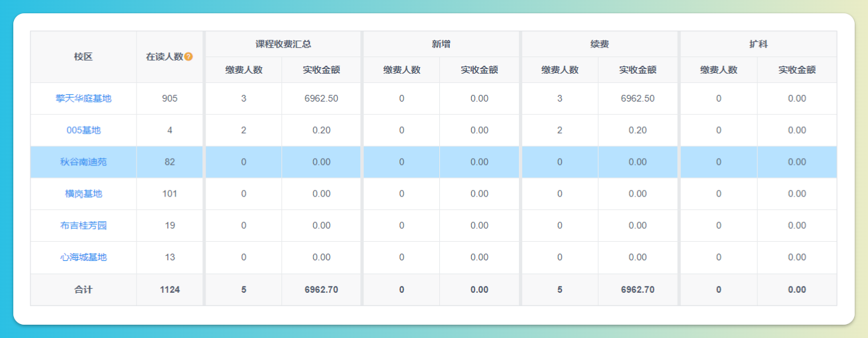Click 实收金额 header under 课程收费汇总
The image size is (868, 338).
(322, 70)
